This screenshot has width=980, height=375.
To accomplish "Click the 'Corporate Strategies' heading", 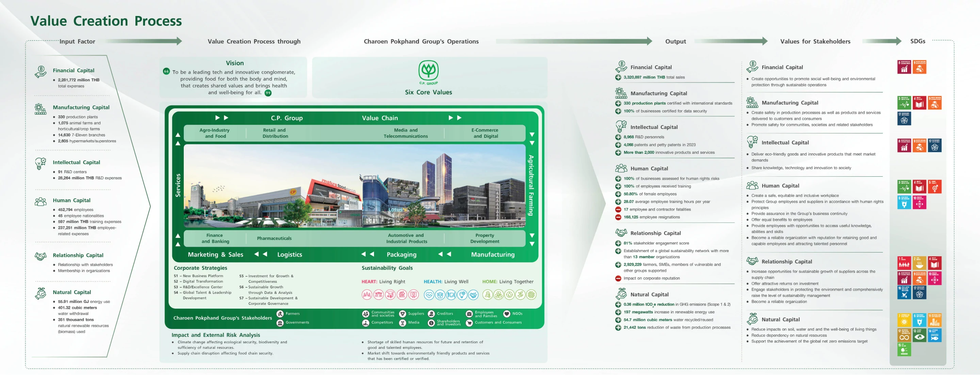I will (200, 268).
